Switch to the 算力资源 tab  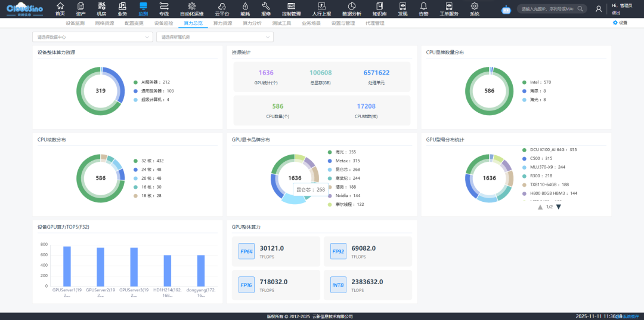221,23
